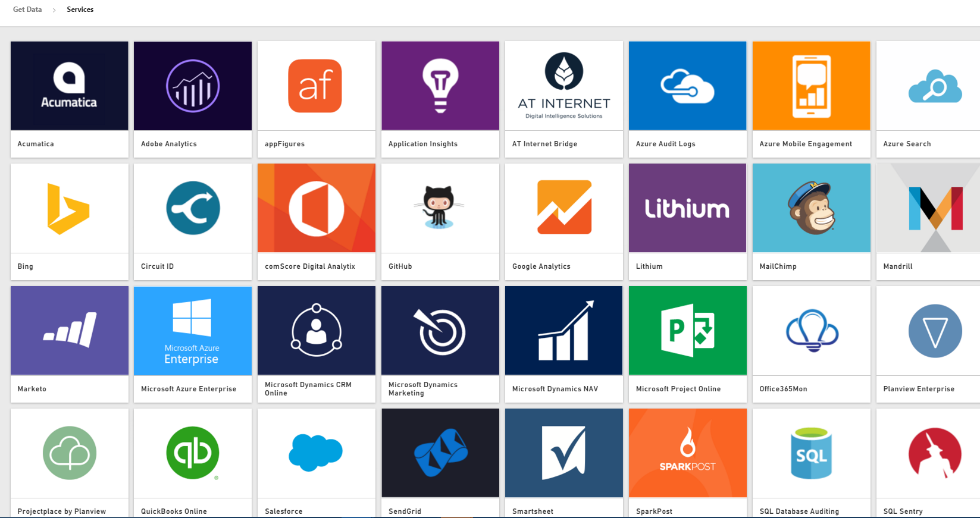Select the GitHub Octocat icon
Image resolution: width=980 pixels, height=518 pixels.
[439, 207]
